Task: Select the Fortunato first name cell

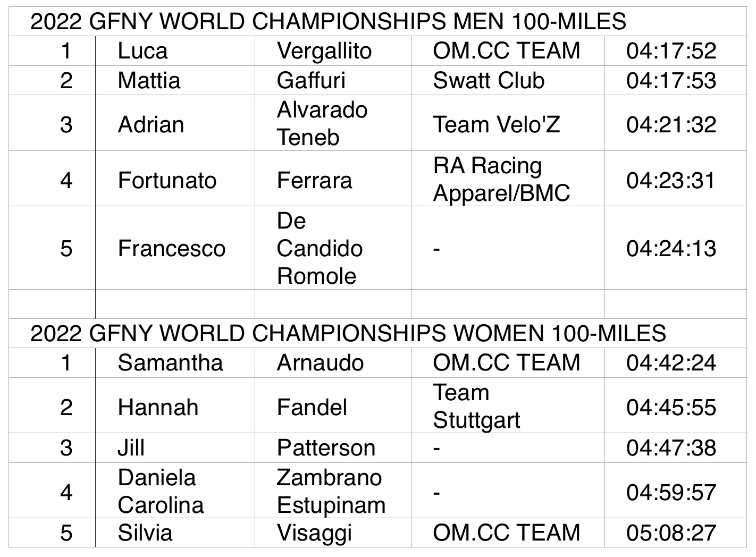Action: point(167,181)
